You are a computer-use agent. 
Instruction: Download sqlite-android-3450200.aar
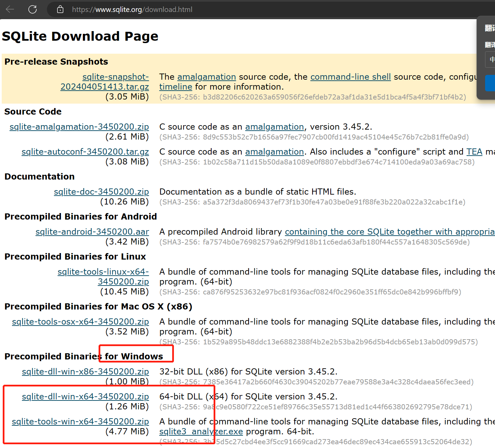pyautogui.click(x=92, y=232)
